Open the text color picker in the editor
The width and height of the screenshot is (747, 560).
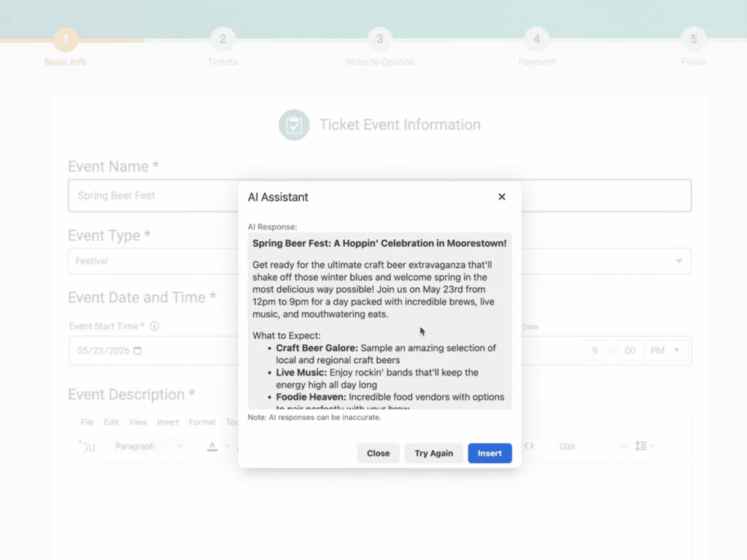(212, 446)
